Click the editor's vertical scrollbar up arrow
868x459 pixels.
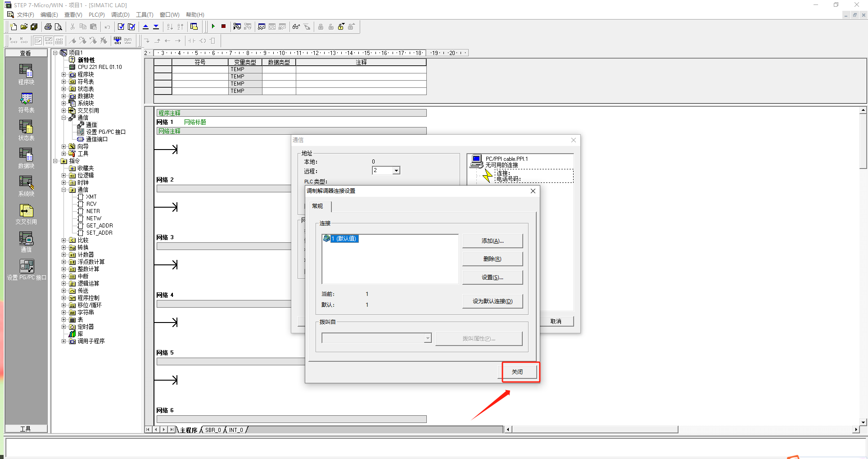coord(863,110)
